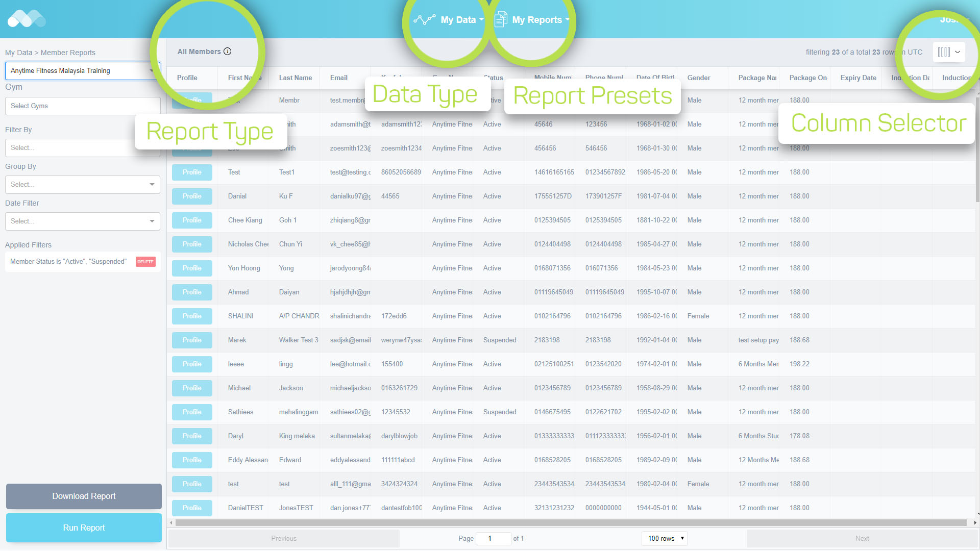Open Profile for member Danial

(x=192, y=196)
